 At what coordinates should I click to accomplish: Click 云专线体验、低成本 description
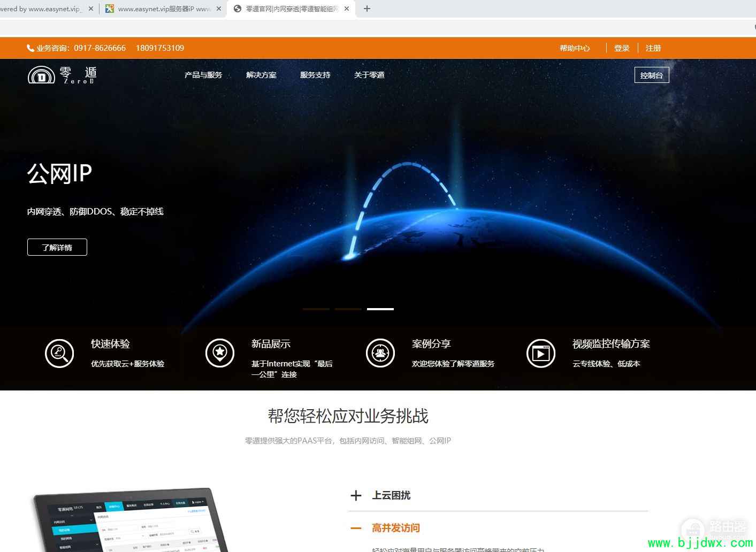click(606, 364)
